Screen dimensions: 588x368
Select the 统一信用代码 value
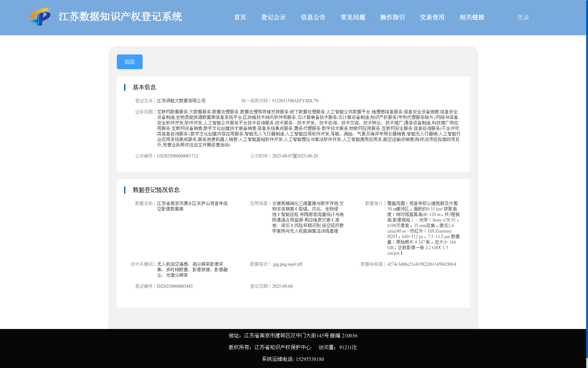[x=295, y=100]
